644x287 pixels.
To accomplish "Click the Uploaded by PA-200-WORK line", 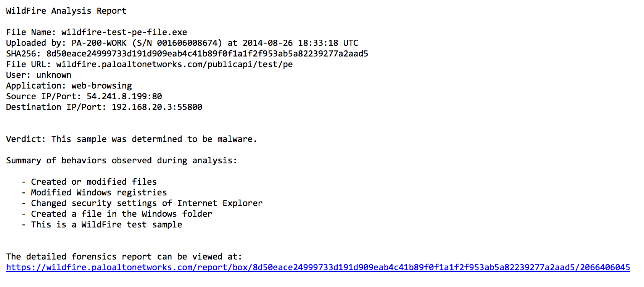I will click(182, 43).
